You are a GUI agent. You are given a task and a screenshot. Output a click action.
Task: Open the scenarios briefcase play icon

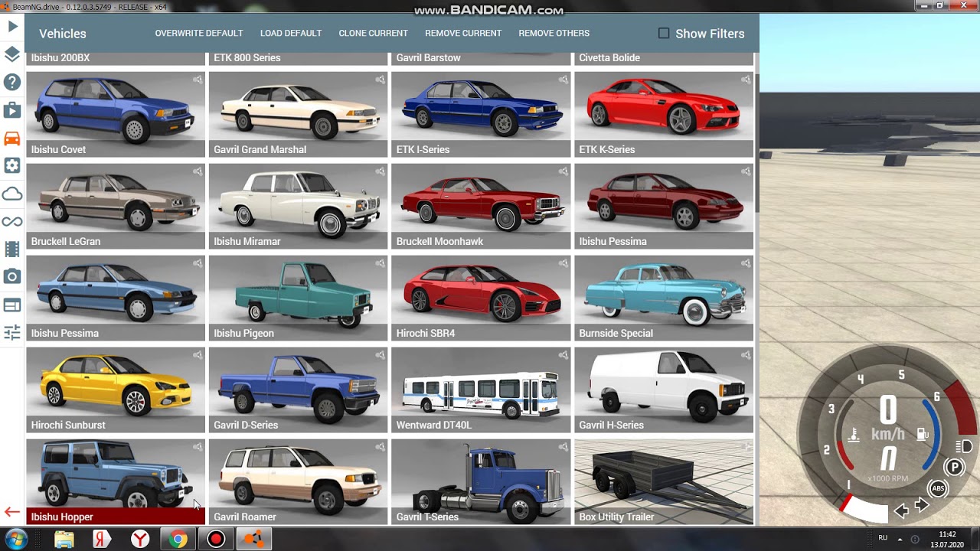[12, 110]
